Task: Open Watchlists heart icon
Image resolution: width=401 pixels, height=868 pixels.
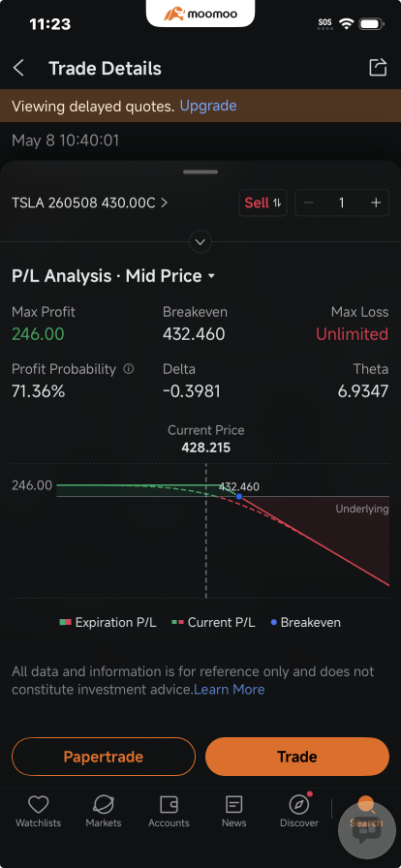Action: click(x=38, y=804)
